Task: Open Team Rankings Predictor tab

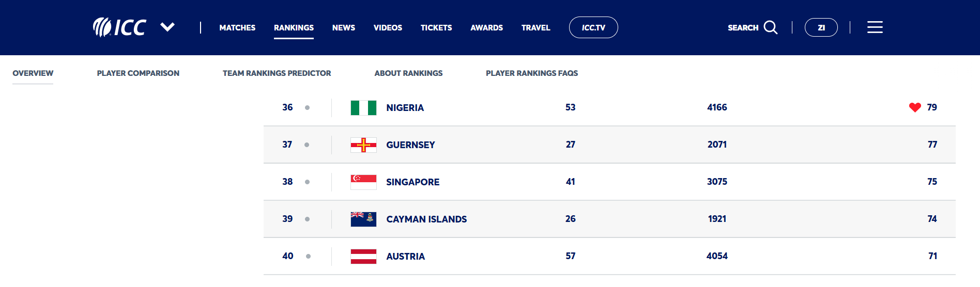Action: pos(277,73)
